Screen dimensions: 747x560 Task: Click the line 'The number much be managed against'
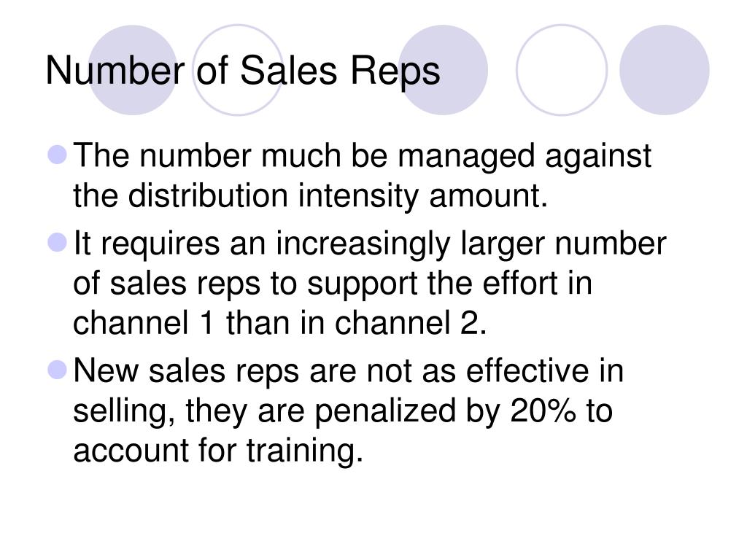click(x=362, y=156)
